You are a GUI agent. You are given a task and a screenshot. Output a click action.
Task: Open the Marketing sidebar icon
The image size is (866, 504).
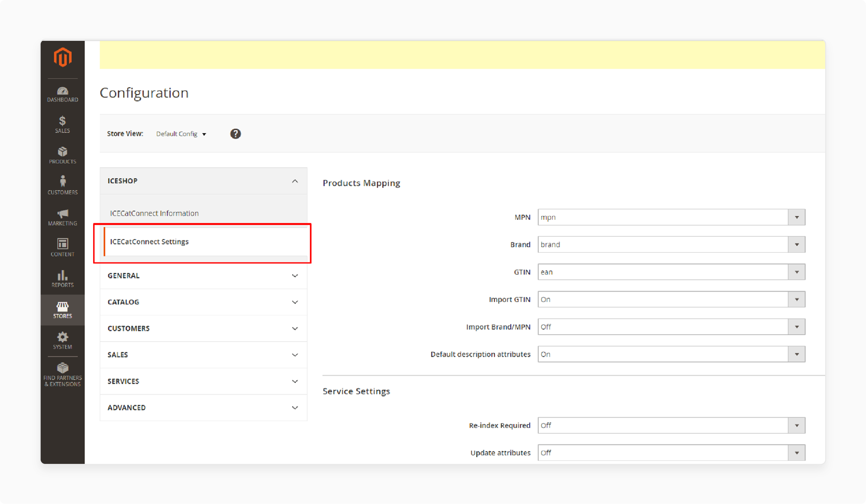(63, 217)
